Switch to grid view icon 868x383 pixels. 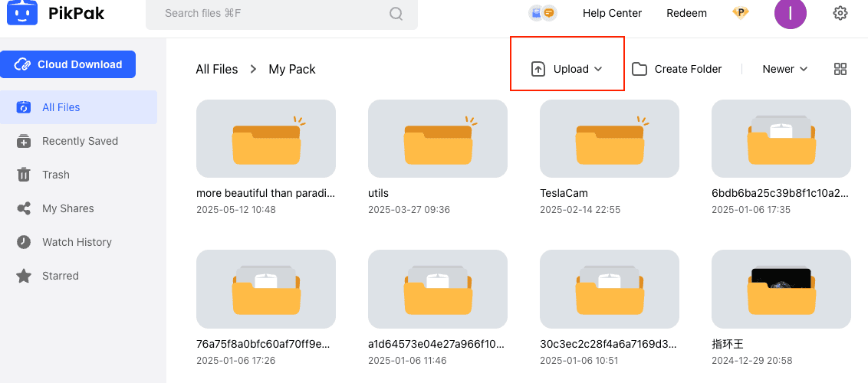click(840, 69)
